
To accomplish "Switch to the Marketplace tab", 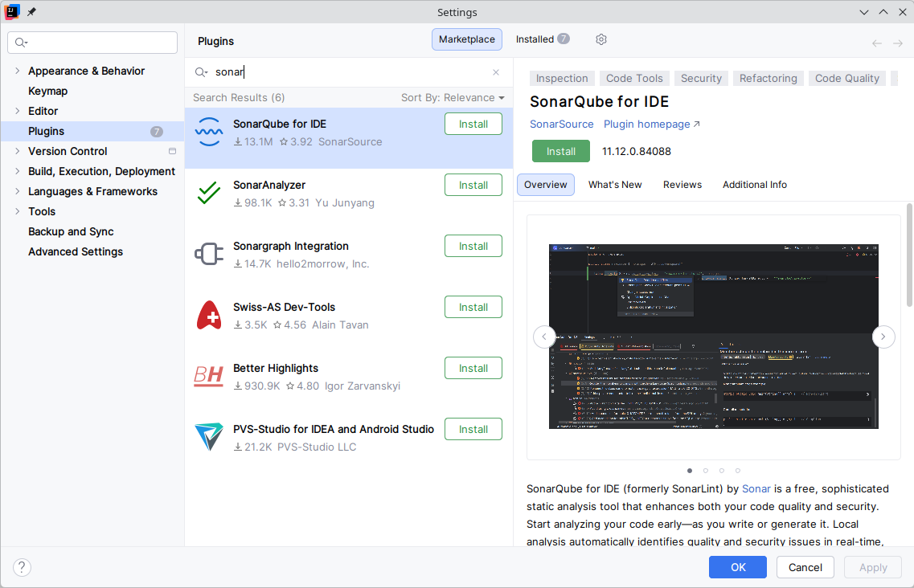I will coord(467,39).
